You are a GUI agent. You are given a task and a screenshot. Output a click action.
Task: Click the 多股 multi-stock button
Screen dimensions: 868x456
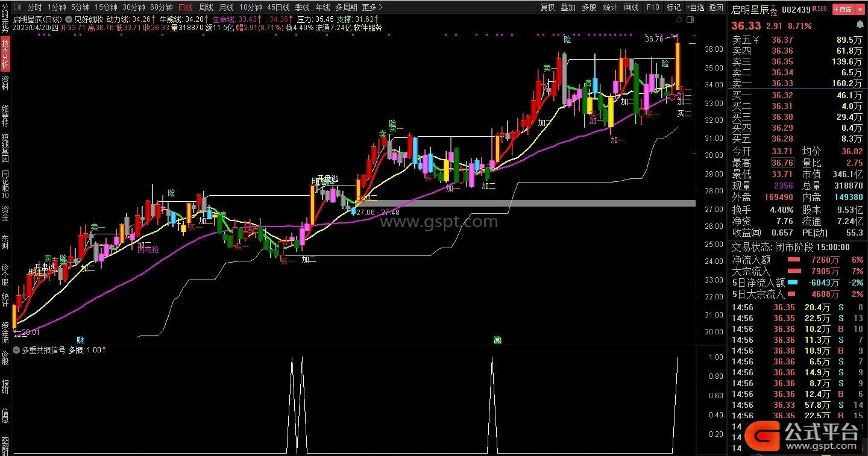coord(589,7)
